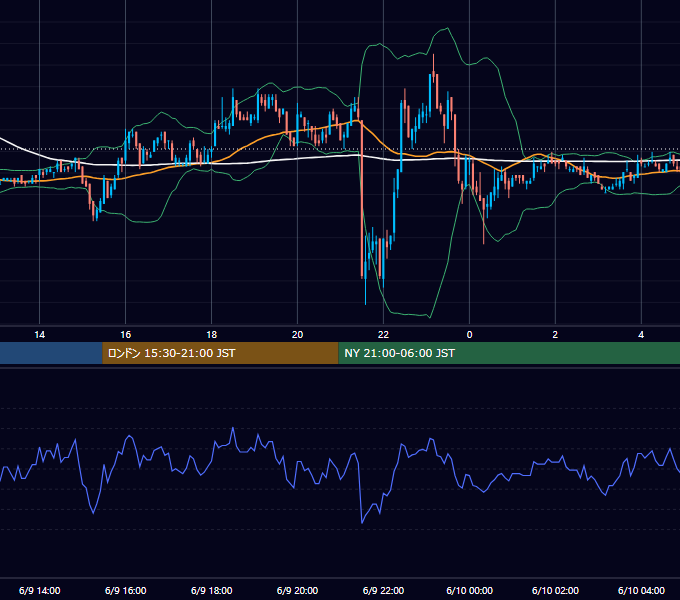Click the '14' hour label on price chart axis
Screen dimensions: 680x600
[x=39, y=335]
